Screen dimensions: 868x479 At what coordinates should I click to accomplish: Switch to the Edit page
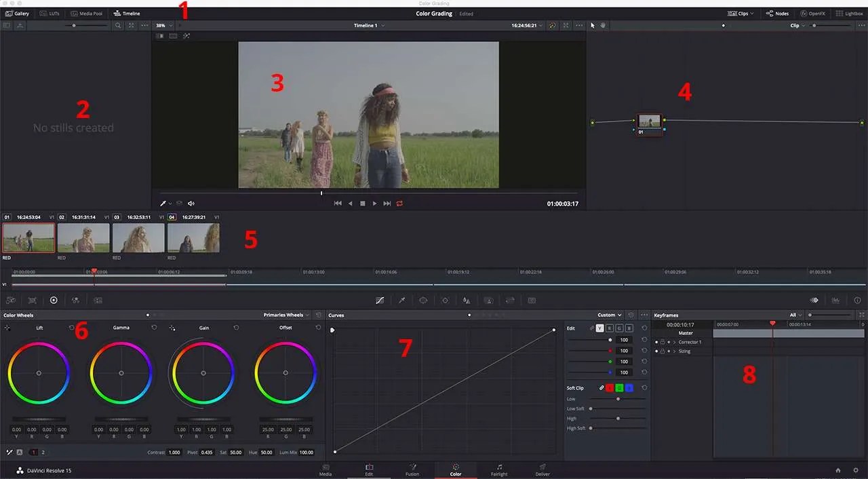click(369, 470)
